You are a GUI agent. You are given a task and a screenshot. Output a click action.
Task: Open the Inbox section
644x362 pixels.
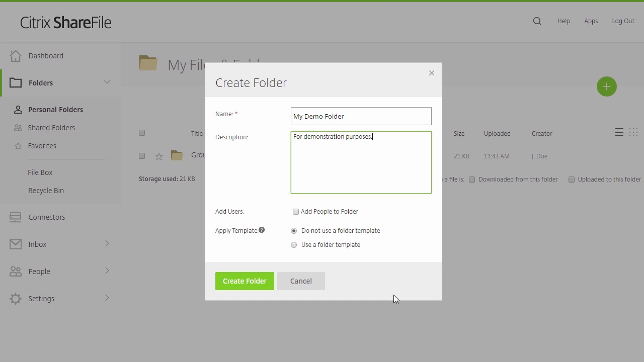click(x=37, y=244)
